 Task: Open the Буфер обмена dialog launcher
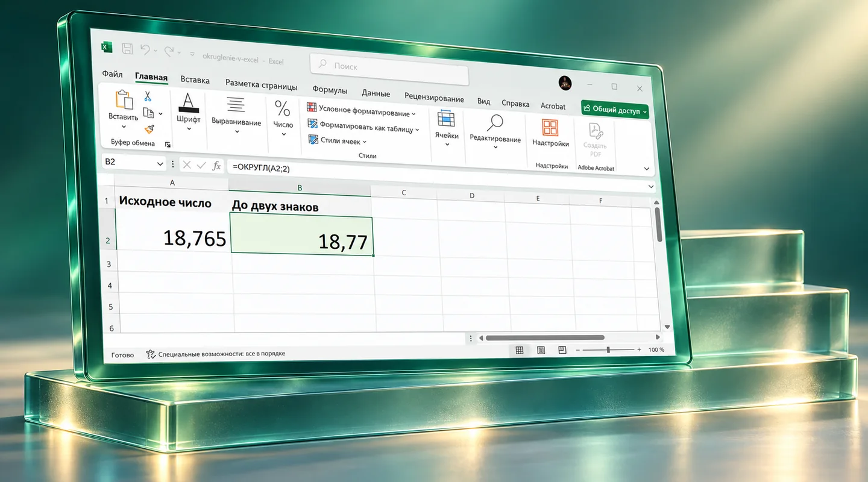coord(168,145)
